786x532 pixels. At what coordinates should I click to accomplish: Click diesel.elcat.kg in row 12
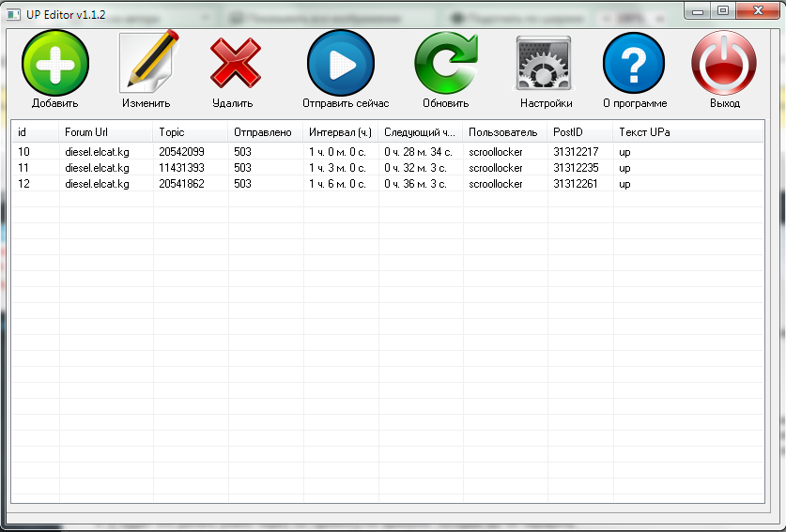point(97,184)
